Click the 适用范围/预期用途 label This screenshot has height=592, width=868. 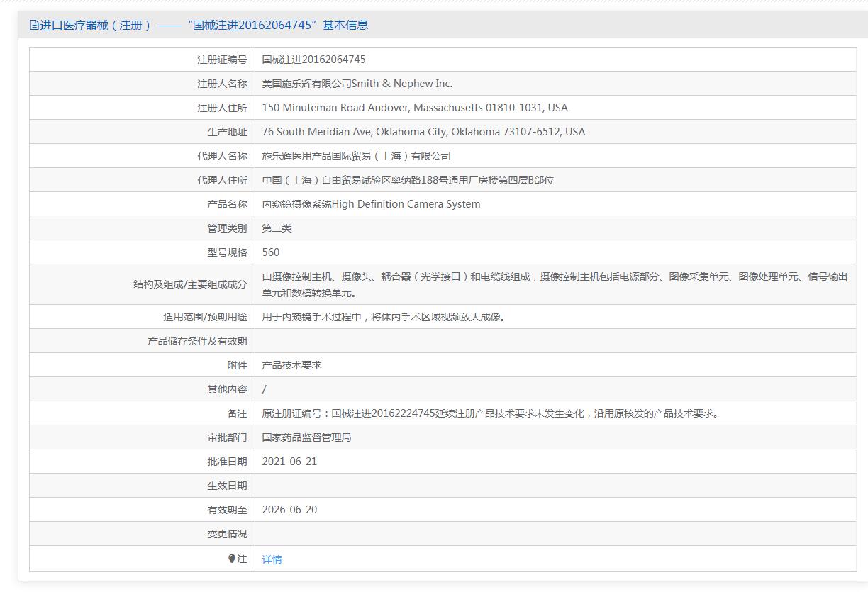[205, 317]
